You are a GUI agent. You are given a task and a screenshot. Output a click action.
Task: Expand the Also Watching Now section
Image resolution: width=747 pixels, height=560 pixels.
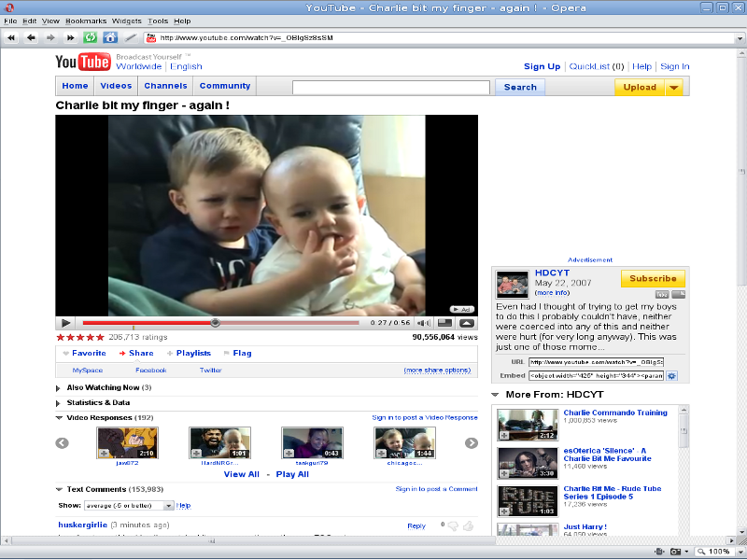tap(103, 387)
